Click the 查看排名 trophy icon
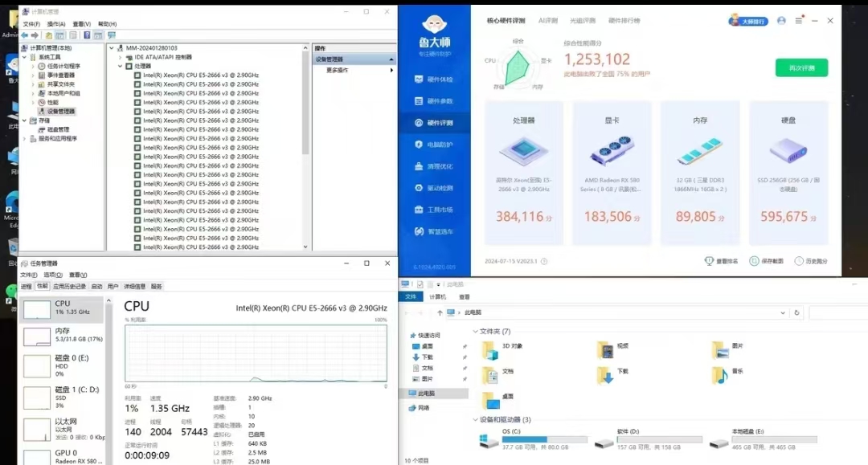 (709, 261)
